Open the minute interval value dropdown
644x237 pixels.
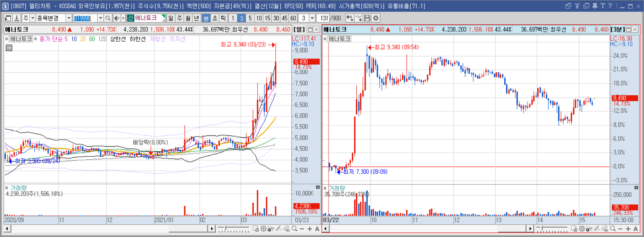click(x=312, y=18)
